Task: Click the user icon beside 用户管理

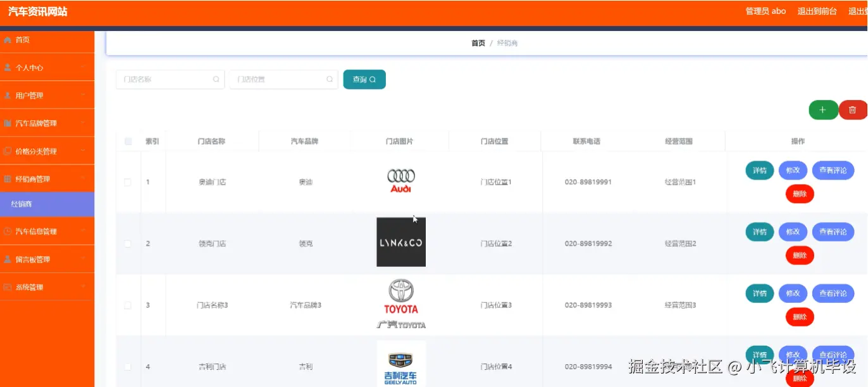Action: 8,95
